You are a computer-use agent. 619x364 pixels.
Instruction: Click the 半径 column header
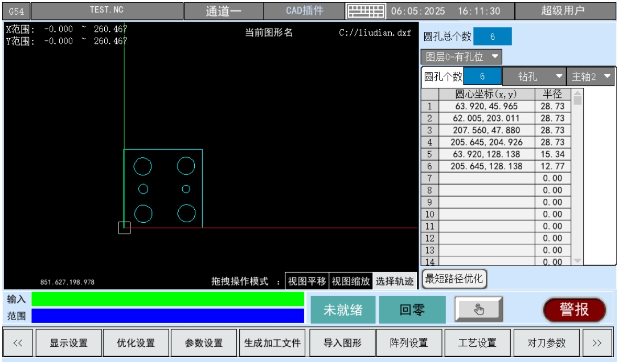coord(552,94)
